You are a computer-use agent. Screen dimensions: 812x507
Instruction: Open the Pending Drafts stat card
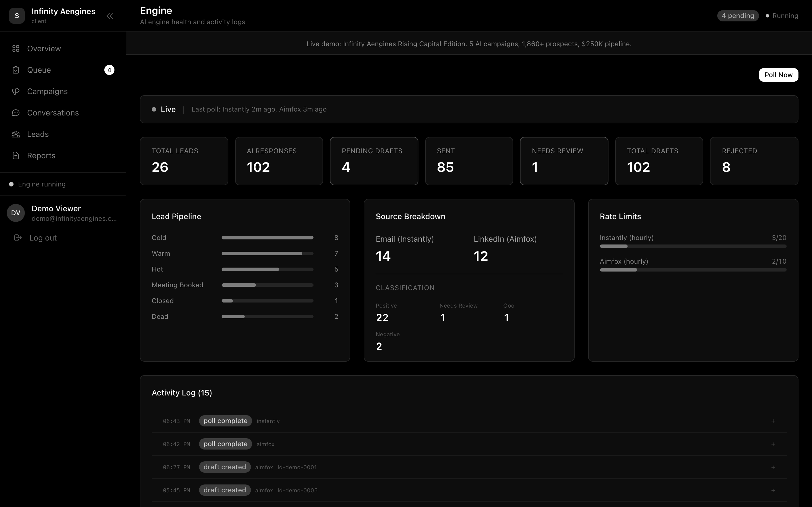(374, 161)
